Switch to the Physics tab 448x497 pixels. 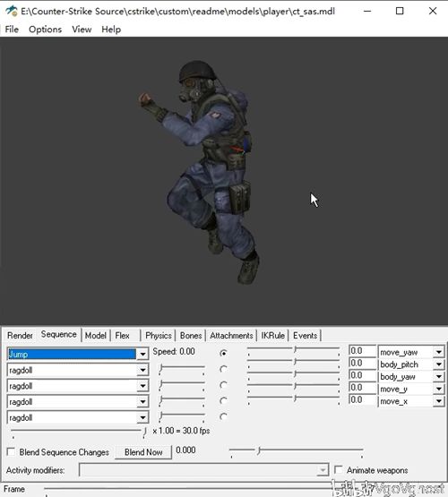[x=159, y=335]
